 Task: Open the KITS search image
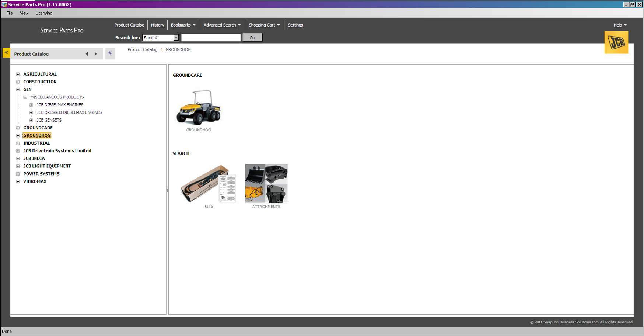point(208,184)
